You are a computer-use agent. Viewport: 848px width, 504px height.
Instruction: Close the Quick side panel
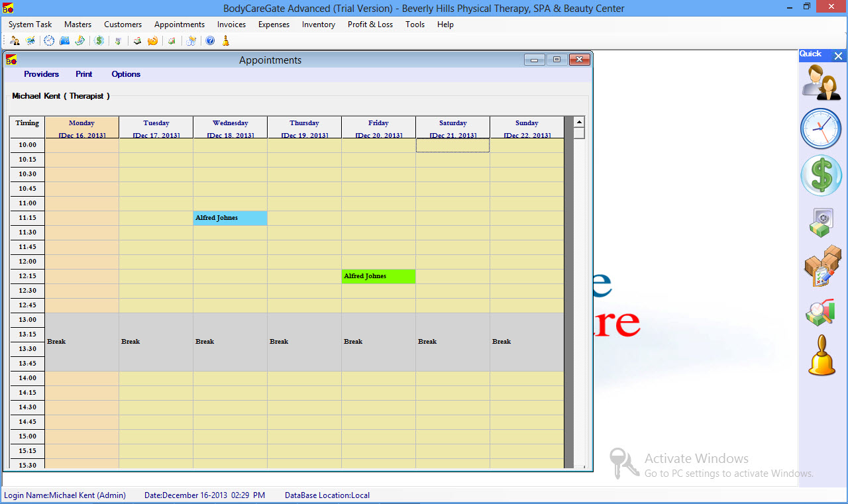click(x=838, y=56)
